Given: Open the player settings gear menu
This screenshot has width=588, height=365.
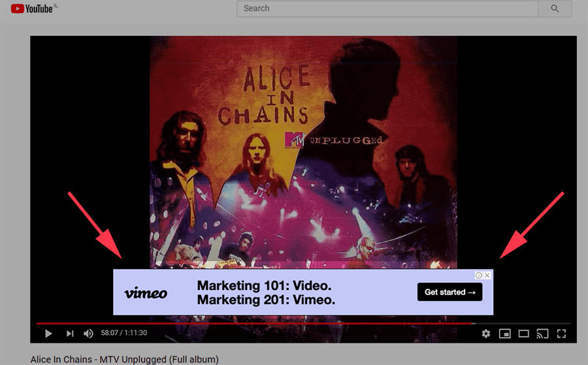Looking at the screenshot, I should [486, 334].
